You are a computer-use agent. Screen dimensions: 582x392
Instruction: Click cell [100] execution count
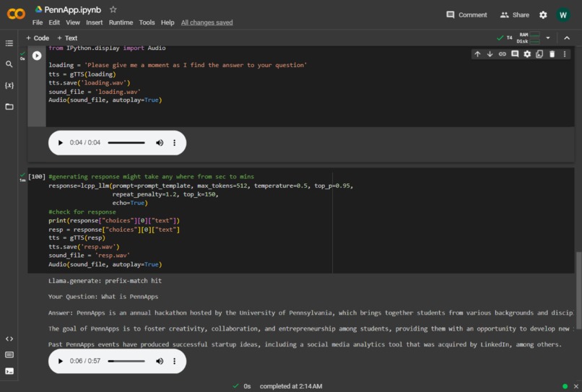[37, 177]
